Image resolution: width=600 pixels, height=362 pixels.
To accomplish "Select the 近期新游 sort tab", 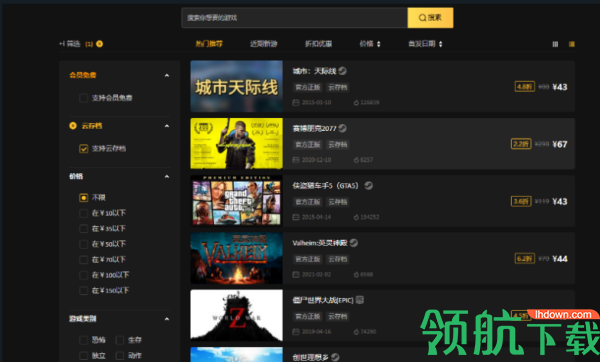I will [x=264, y=44].
